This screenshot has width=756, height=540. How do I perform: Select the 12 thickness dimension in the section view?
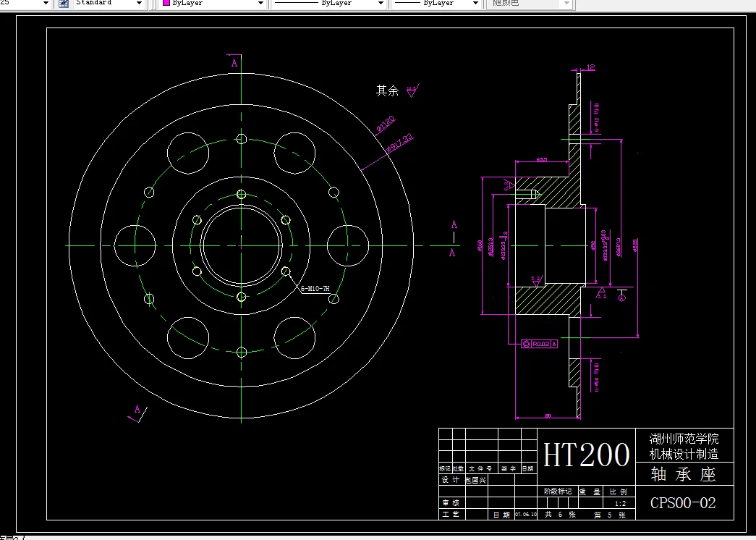[591, 67]
